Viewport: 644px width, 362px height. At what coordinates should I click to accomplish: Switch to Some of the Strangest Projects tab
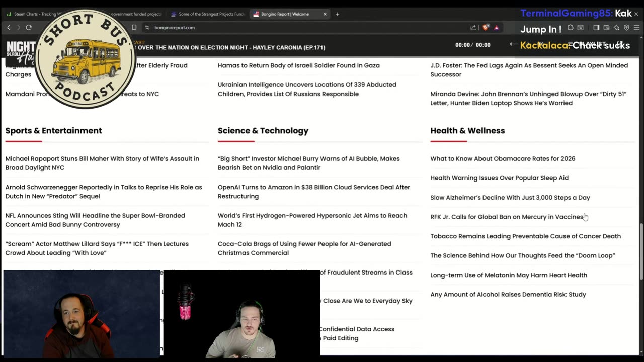(x=207, y=14)
